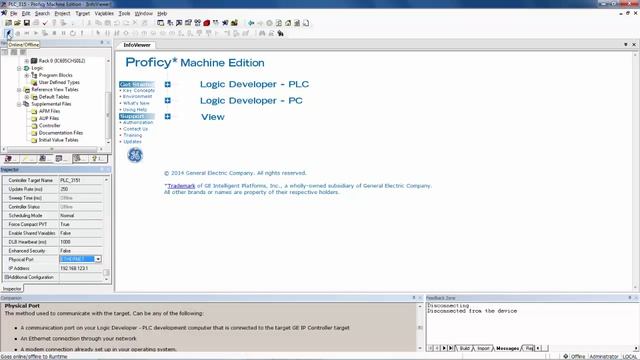Open the Target menu

[x=82, y=13]
